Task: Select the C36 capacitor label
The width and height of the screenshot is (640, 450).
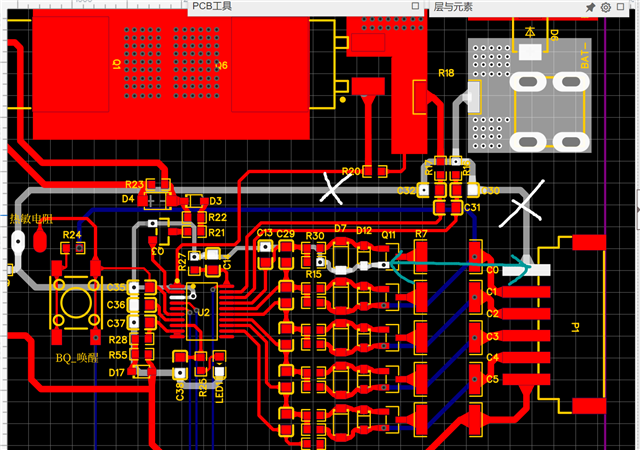Action: 116,305
